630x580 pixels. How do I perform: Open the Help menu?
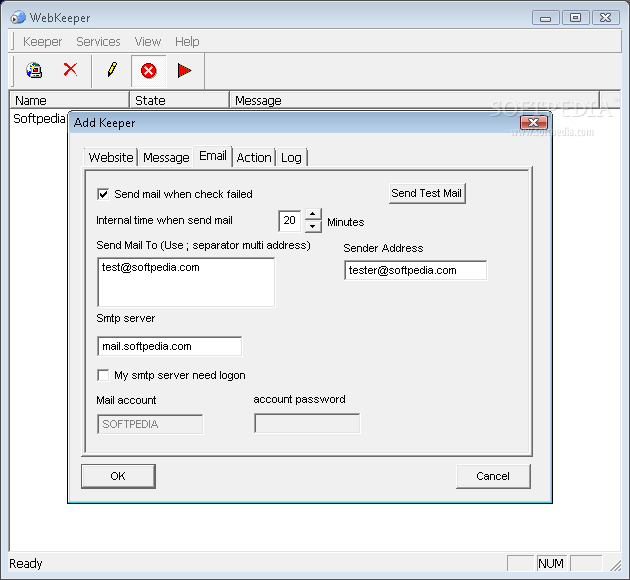pyautogui.click(x=187, y=42)
